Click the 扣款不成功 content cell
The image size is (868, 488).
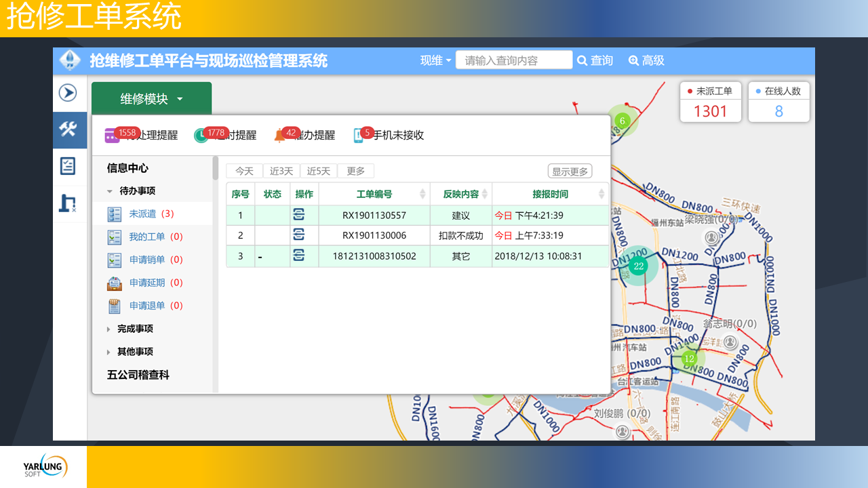point(461,235)
